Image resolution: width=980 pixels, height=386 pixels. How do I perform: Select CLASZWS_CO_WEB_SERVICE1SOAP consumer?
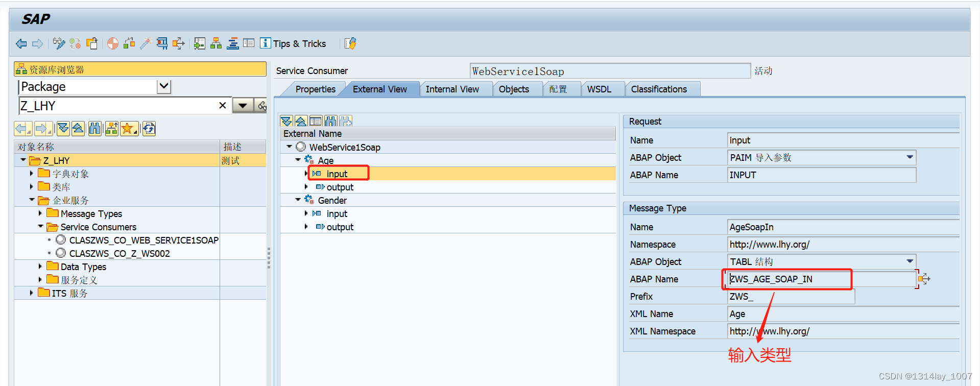coord(144,240)
